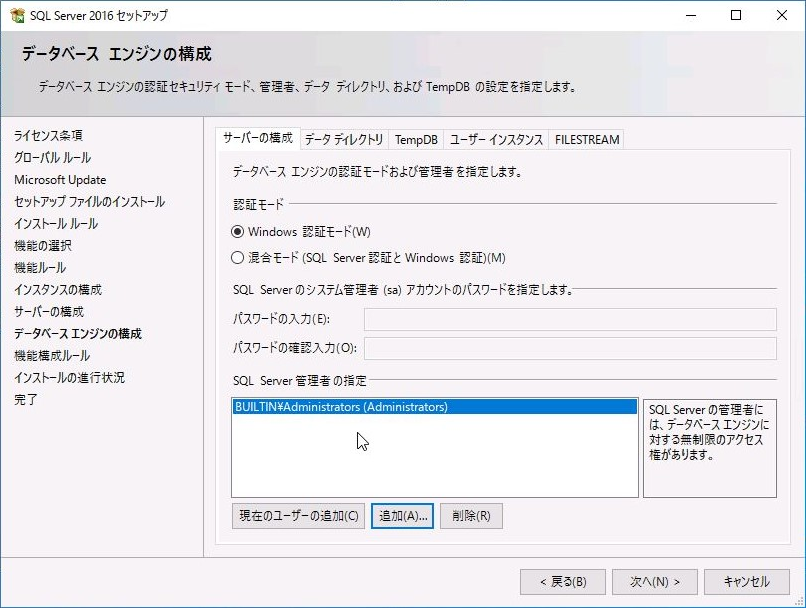Click the administrator description help box
Screen dimensions: 806x608
710,448
